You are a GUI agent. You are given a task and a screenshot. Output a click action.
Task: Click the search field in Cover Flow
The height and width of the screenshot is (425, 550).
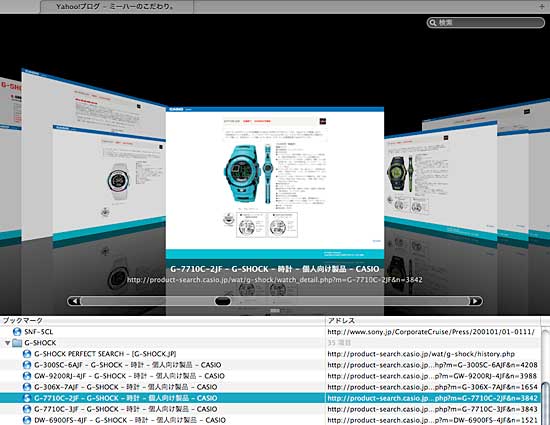point(486,23)
